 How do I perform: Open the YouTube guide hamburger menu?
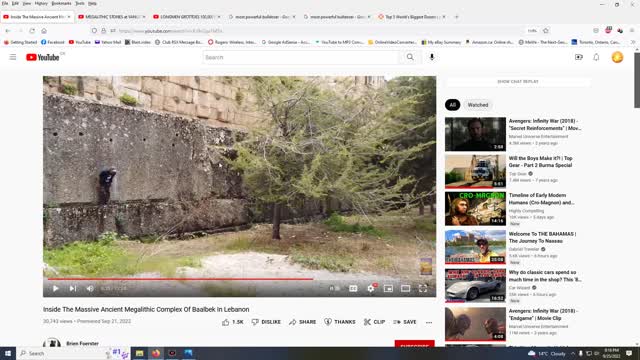coord(13,57)
